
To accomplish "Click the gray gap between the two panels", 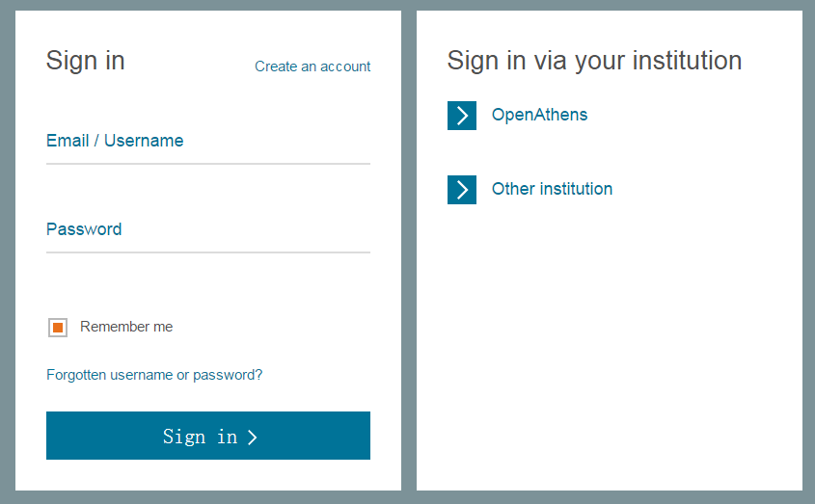I will [x=409, y=251].
